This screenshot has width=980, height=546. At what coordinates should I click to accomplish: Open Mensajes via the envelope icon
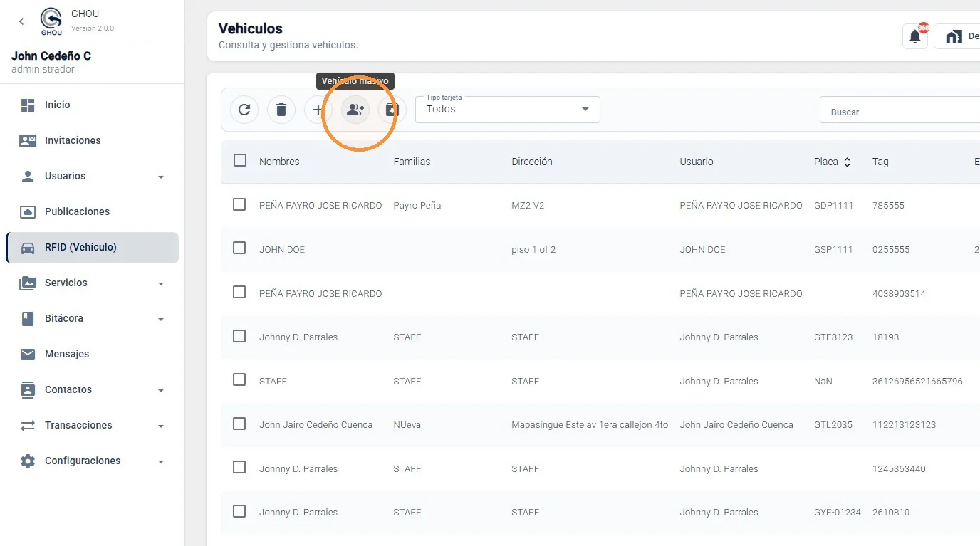click(x=28, y=354)
